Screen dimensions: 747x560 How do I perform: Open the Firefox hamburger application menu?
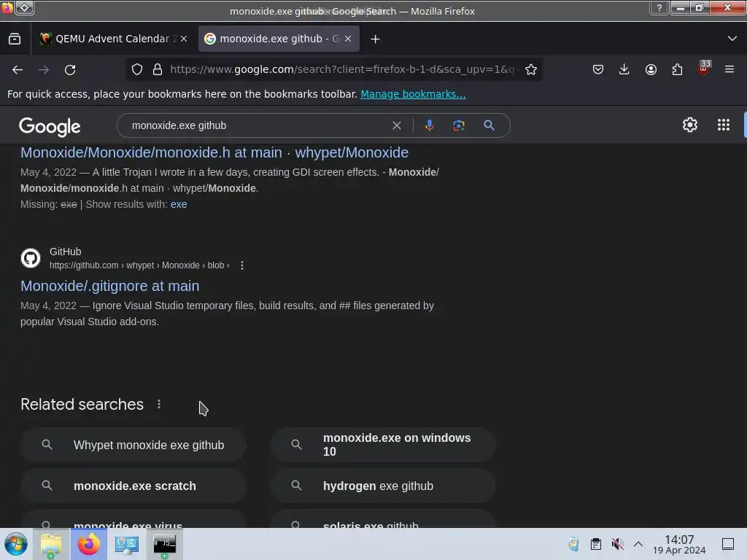pos(729,69)
